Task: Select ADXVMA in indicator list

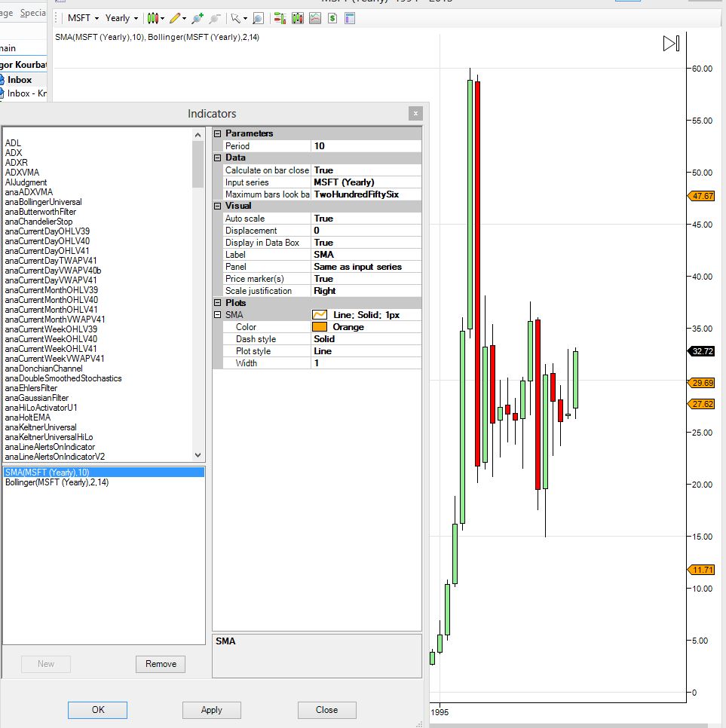Action: coord(22,173)
